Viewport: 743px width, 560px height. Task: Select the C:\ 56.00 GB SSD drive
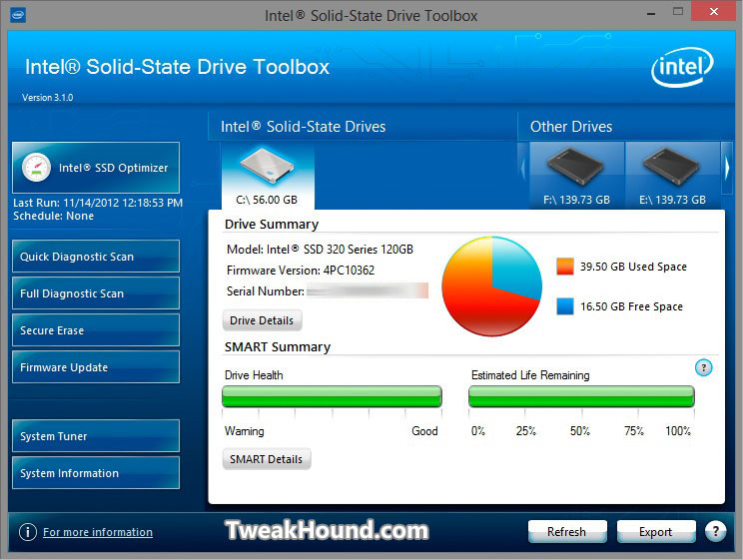click(x=268, y=177)
